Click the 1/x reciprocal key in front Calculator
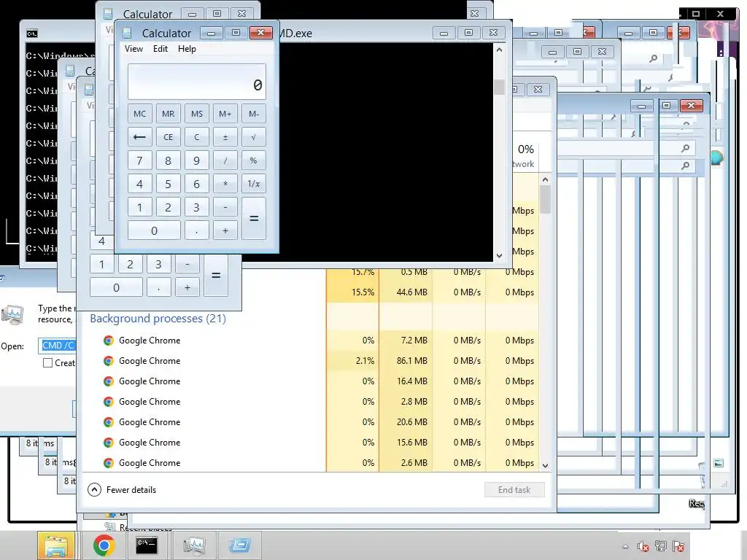747x560 pixels. coord(254,184)
